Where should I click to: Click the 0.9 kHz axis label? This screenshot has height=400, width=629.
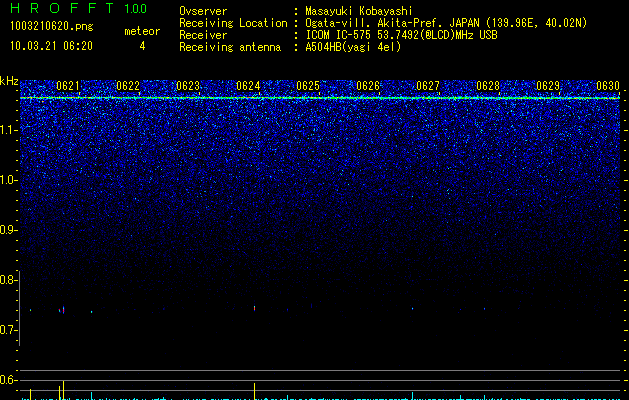point(8,230)
